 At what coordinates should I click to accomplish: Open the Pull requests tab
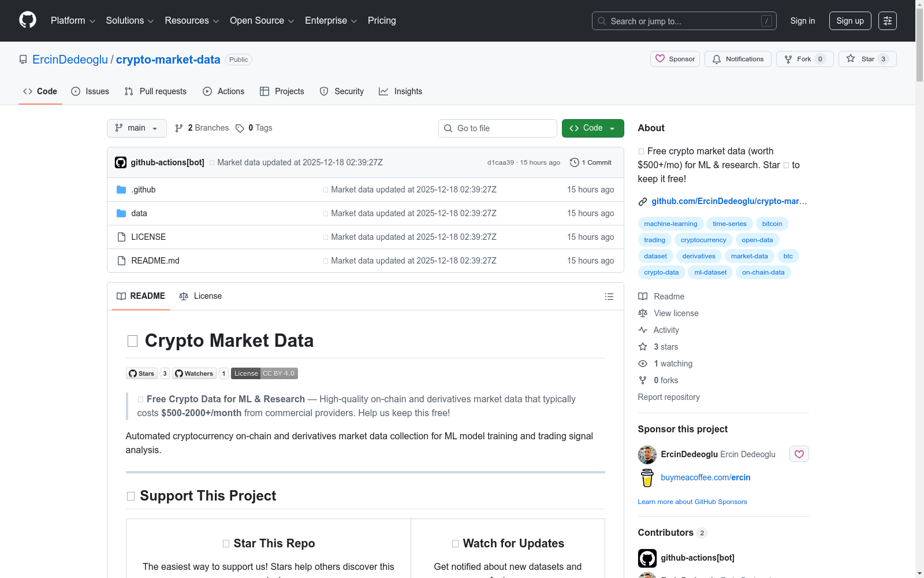coord(155,91)
